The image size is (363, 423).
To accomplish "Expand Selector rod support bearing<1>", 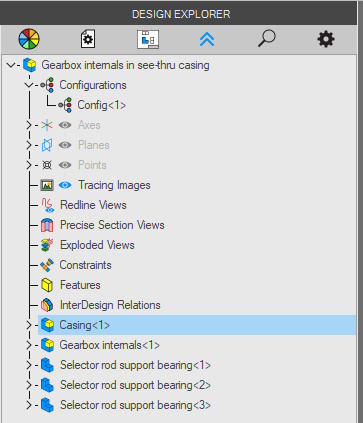I will click(x=29, y=365).
